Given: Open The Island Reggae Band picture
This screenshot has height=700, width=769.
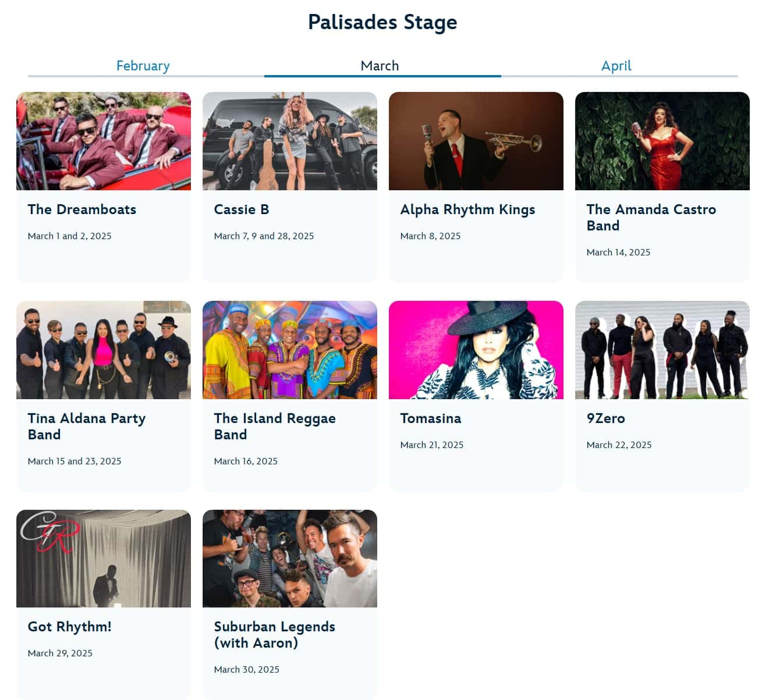Looking at the screenshot, I should coord(290,350).
